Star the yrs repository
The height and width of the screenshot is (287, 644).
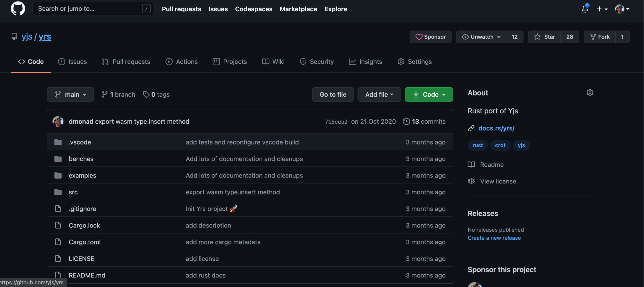pyautogui.click(x=544, y=37)
